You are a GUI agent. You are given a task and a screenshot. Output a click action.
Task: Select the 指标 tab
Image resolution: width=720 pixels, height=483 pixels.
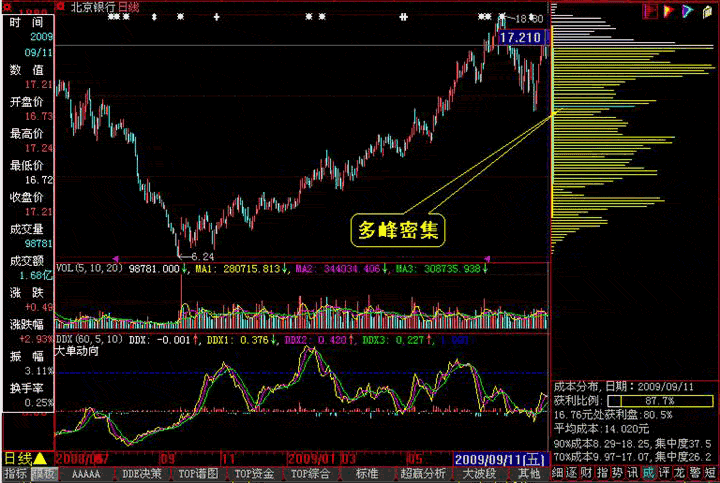(16, 474)
